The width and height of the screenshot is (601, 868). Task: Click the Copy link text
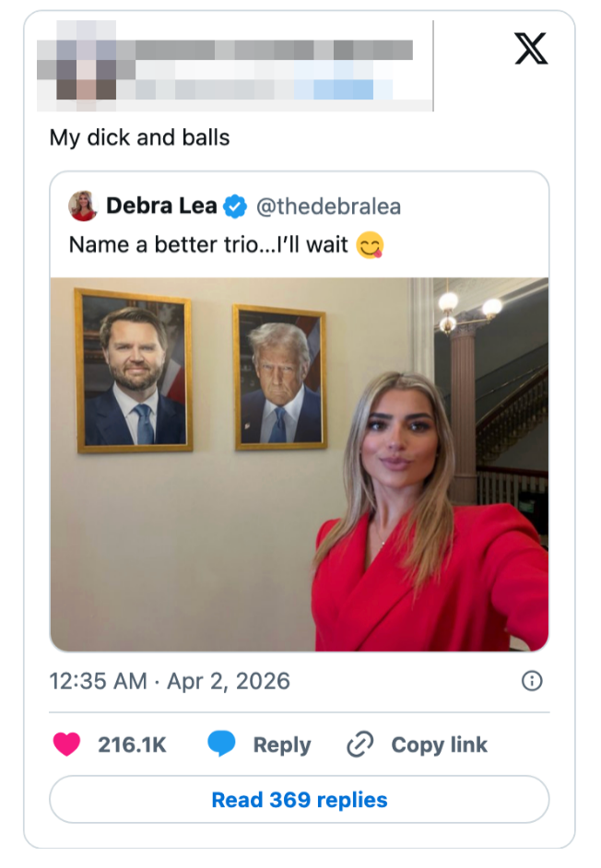[439, 745]
